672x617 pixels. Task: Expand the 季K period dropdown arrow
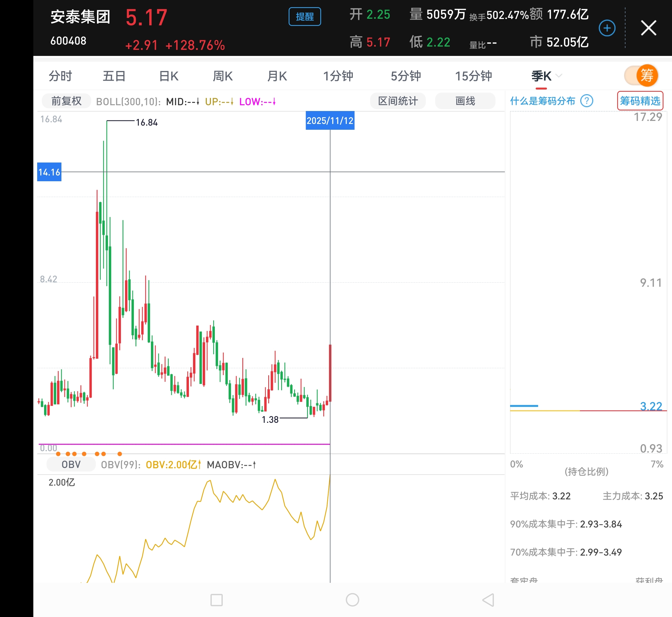[559, 76]
